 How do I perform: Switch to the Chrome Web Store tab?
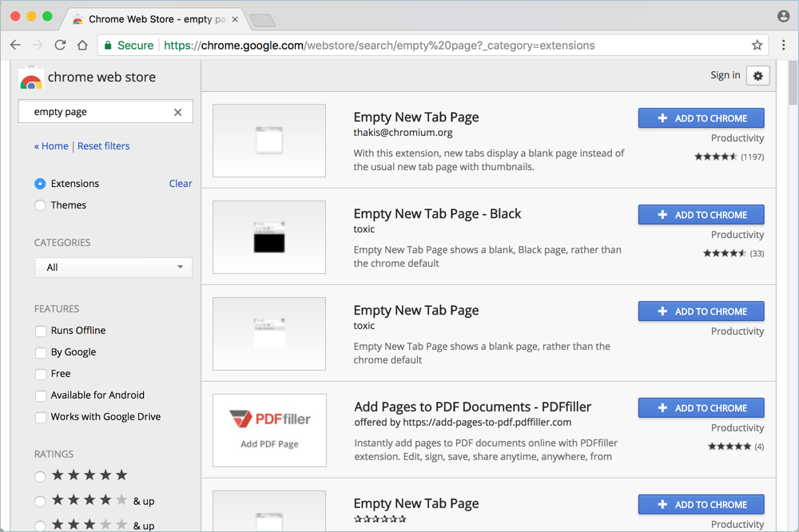152,18
